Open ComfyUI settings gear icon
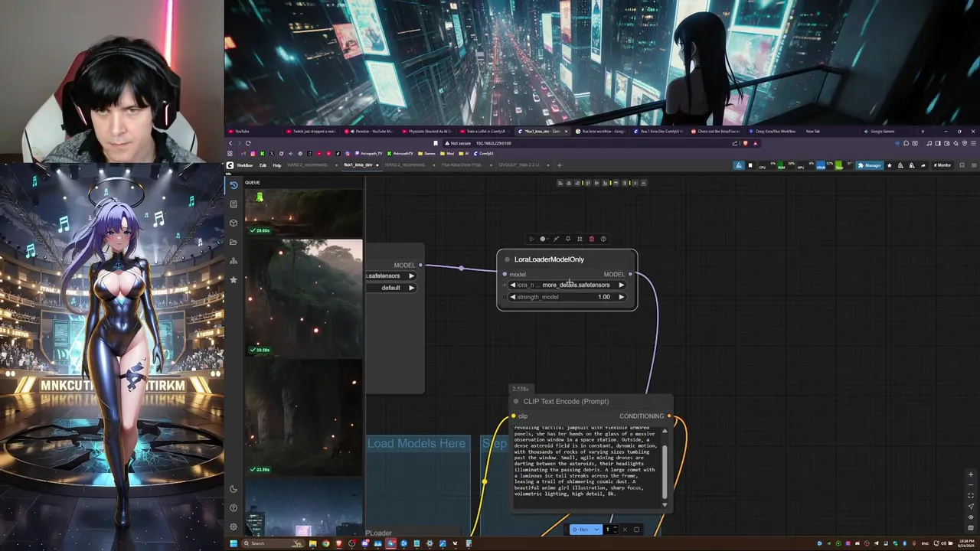 click(x=234, y=527)
